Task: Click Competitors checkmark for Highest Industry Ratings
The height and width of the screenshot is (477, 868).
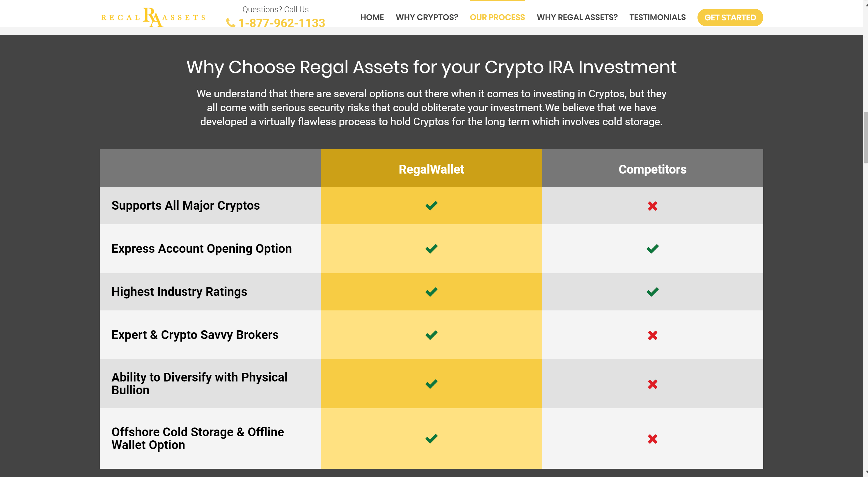Action: click(x=652, y=292)
